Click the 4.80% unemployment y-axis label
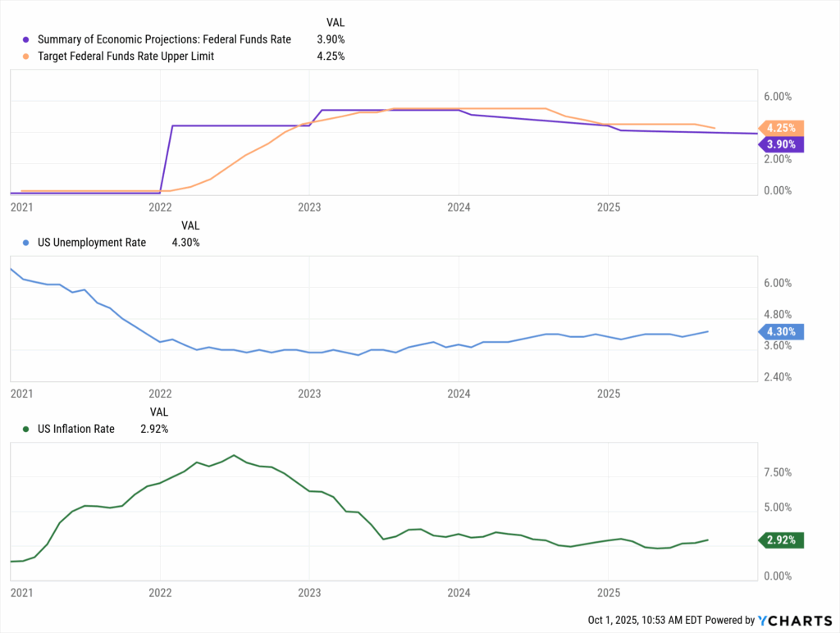840x633 pixels. [x=778, y=315]
